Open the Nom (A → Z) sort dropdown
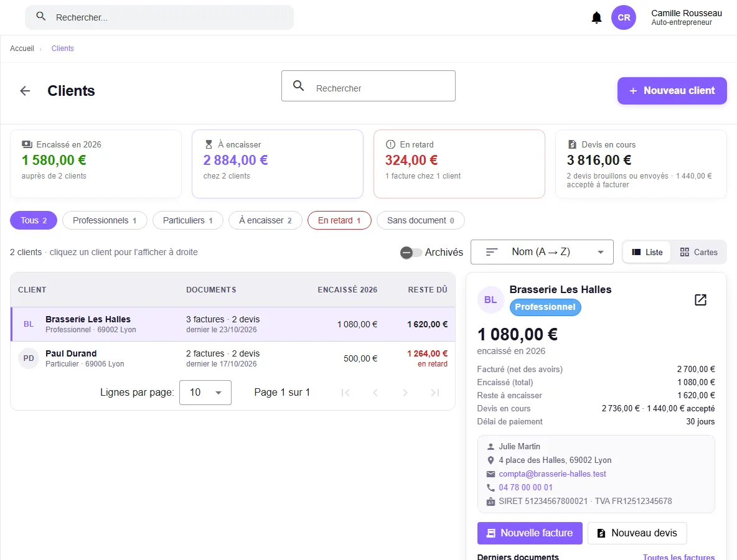 [x=542, y=252]
